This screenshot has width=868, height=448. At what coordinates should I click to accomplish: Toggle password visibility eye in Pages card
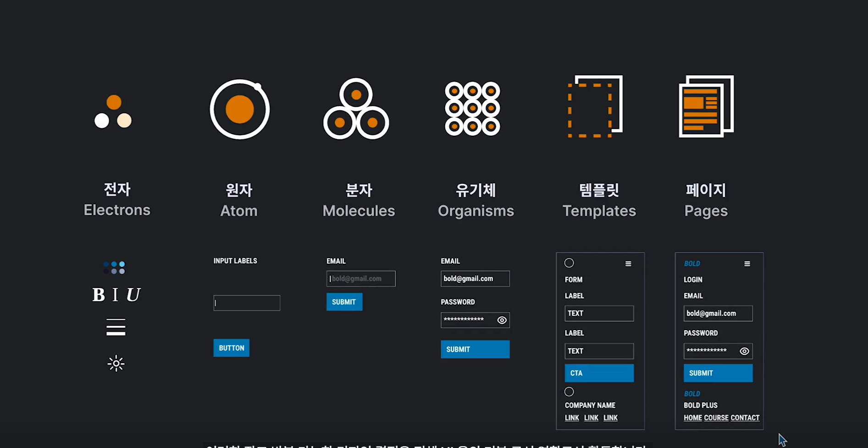(x=744, y=351)
